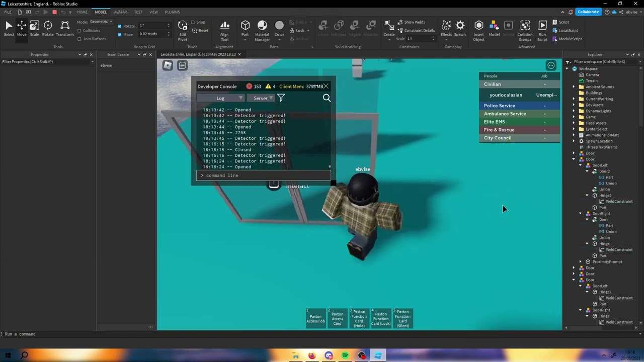Switch to the TEST ribbon tab

[x=138, y=12]
